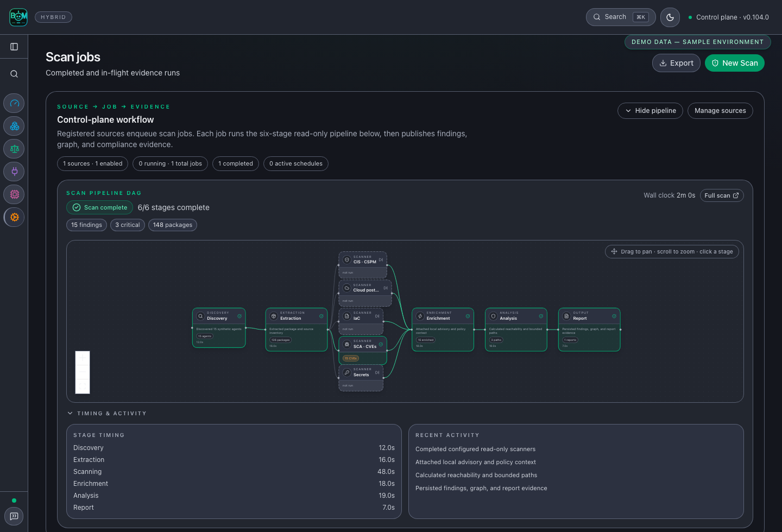Open the dashboard gauge sidebar icon

pyautogui.click(x=15, y=103)
